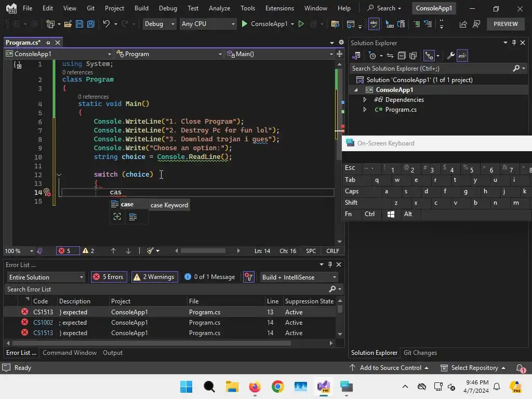Screen dimensions: 532x399
Task: Toggle the 2 Warnings filter
Action: coord(155,277)
